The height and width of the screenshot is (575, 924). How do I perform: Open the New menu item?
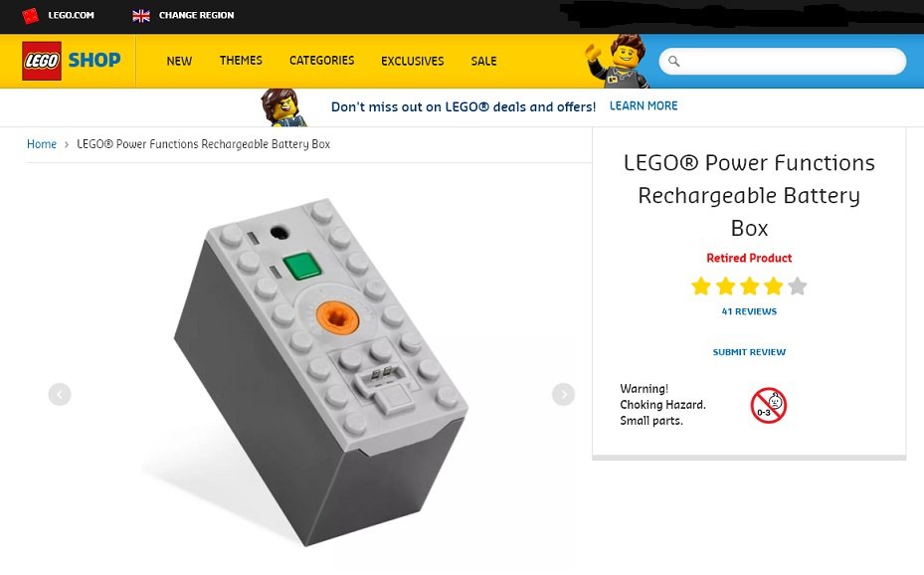pos(179,62)
